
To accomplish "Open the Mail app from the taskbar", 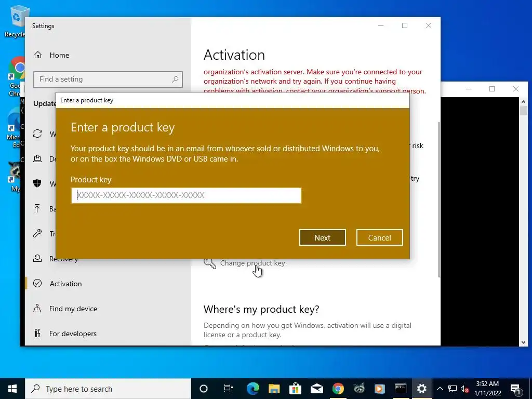I will [316, 389].
